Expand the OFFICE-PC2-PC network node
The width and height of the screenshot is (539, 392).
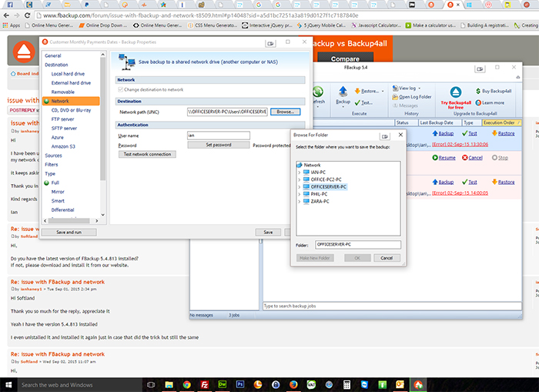pos(299,180)
